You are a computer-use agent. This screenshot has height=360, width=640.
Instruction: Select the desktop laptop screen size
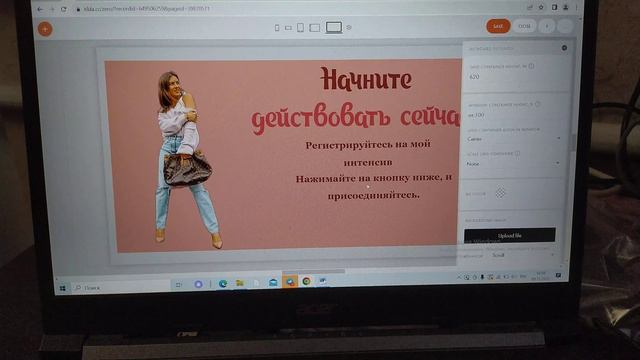tap(334, 27)
